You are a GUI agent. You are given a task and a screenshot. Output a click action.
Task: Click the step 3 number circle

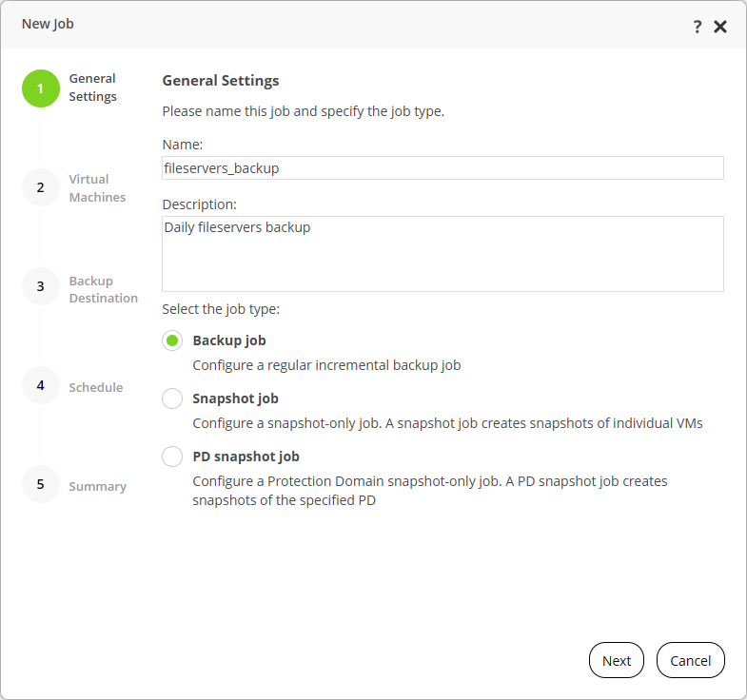click(40, 286)
